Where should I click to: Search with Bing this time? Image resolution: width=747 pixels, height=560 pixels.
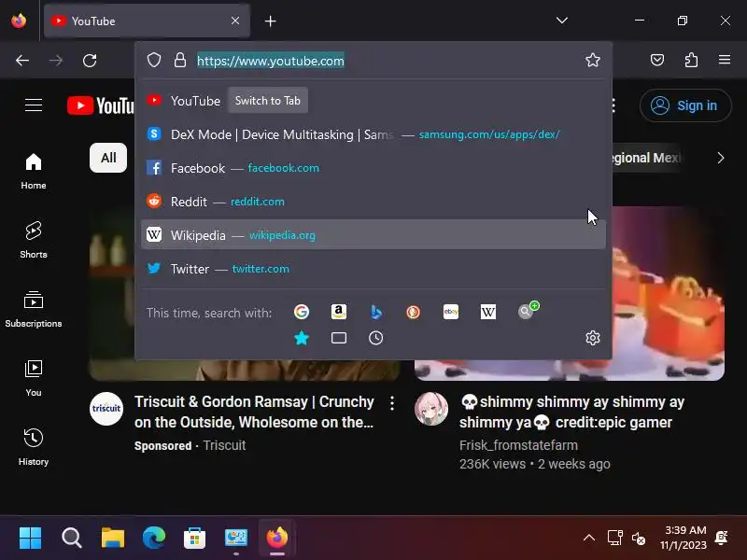pyautogui.click(x=376, y=312)
